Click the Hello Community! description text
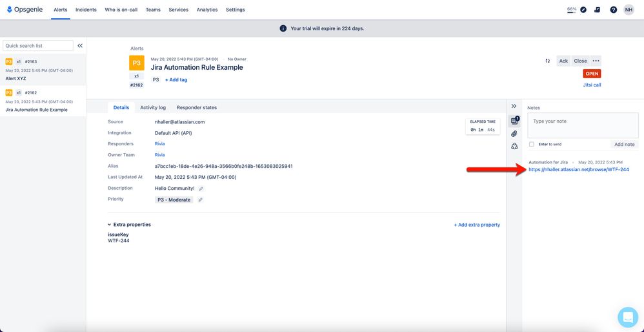644x332 pixels. pyautogui.click(x=175, y=188)
